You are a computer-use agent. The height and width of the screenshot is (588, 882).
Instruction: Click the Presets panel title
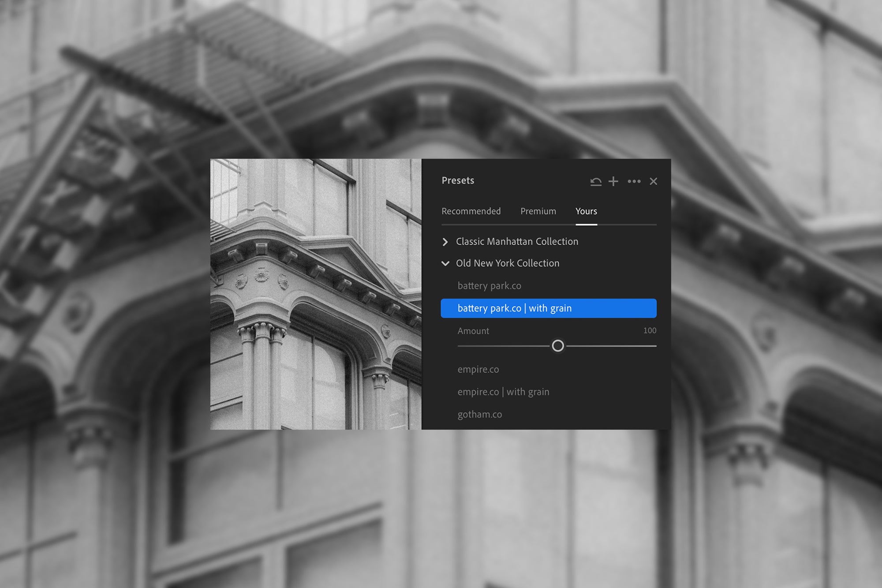458,180
